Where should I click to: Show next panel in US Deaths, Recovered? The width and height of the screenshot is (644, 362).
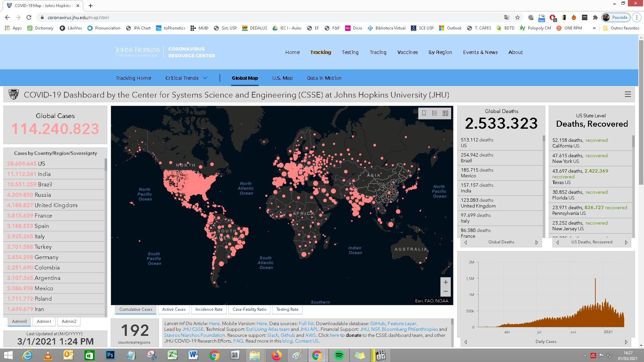click(x=626, y=242)
